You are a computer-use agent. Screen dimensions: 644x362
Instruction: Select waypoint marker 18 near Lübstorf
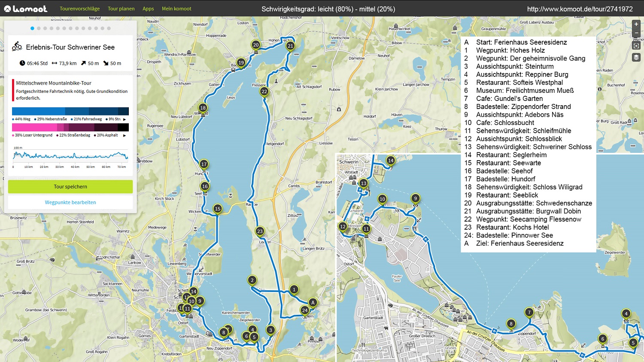pos(203,108)
